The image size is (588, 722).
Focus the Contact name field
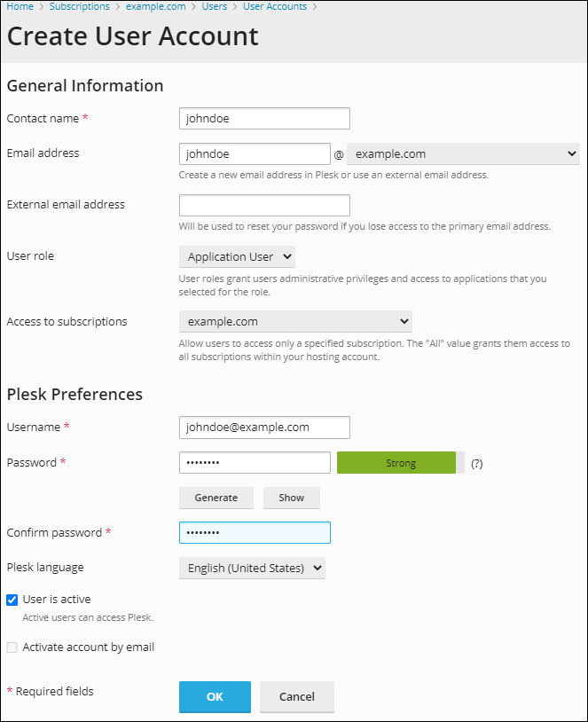(x=264, y=119)
